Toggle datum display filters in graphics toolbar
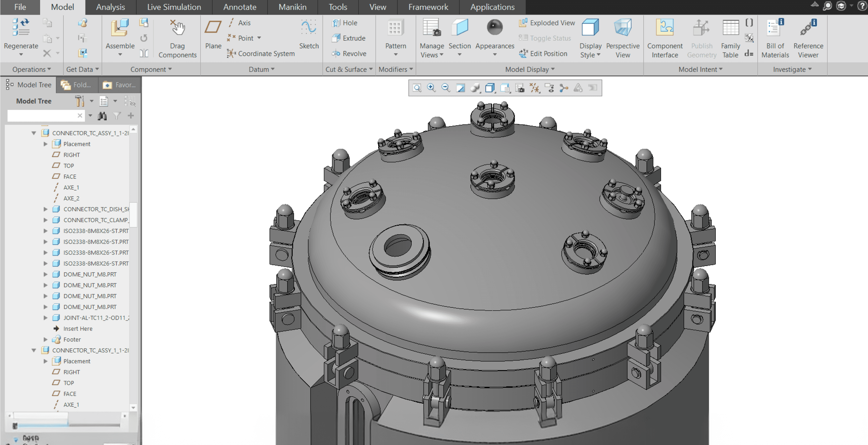The image size is (868, 445). 534,88
